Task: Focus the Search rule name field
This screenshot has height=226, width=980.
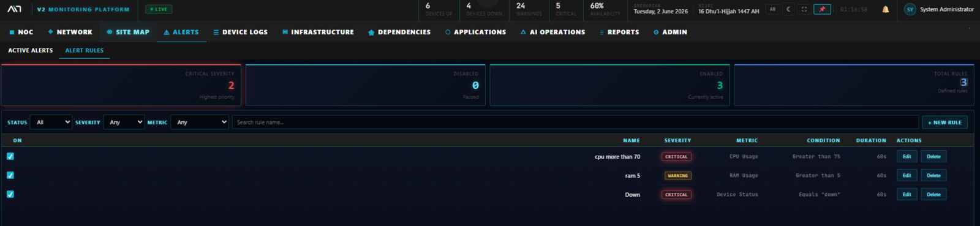Action: tap(575, 122)
